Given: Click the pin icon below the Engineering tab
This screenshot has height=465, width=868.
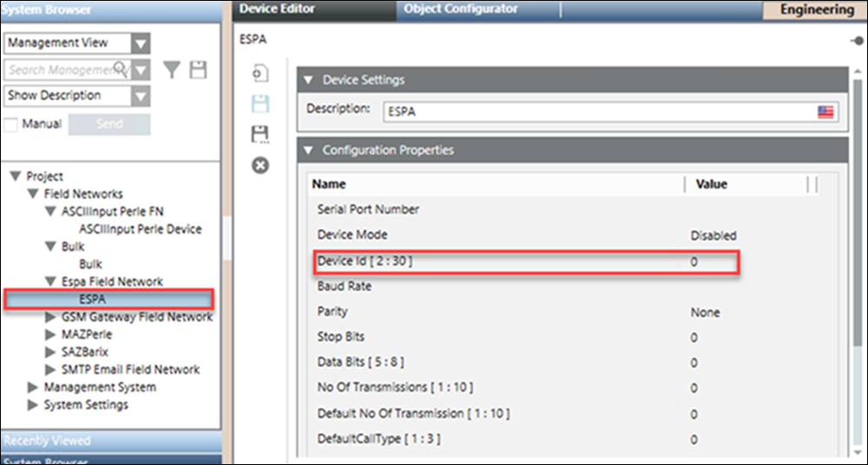Looking at the screenshot, I should (x=858, y=41).
